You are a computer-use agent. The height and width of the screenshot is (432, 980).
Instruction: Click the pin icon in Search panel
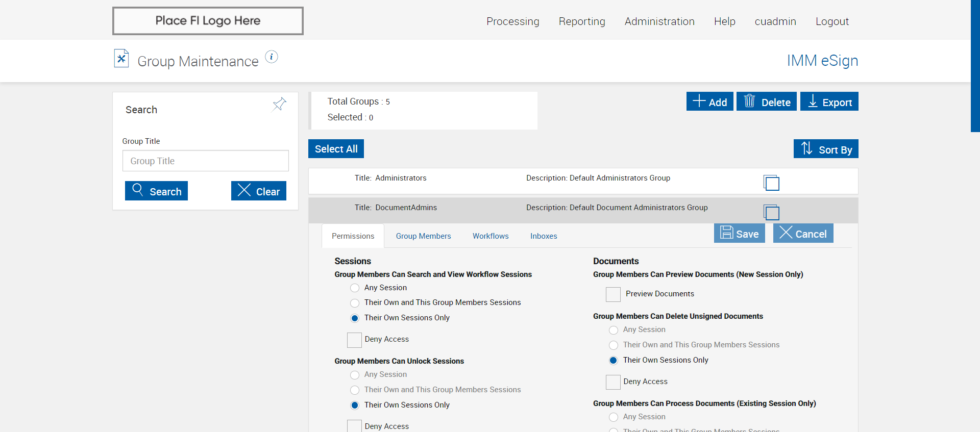coord(279,105)
